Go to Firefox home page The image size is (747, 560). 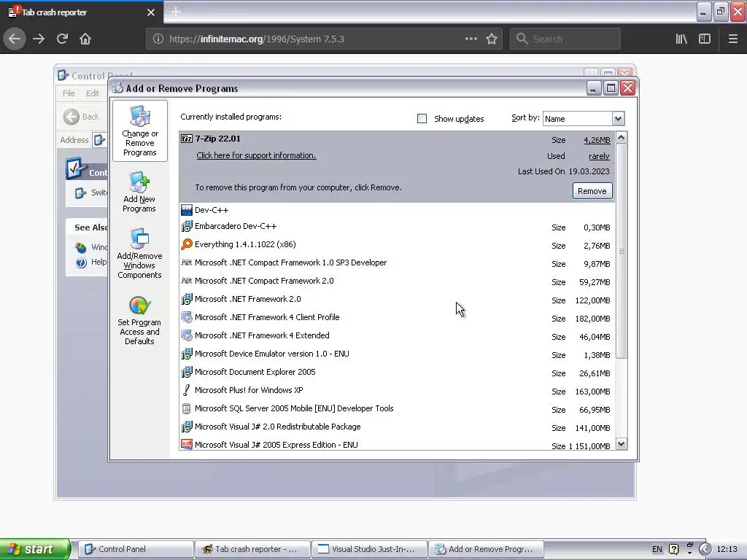coord(85,39)
